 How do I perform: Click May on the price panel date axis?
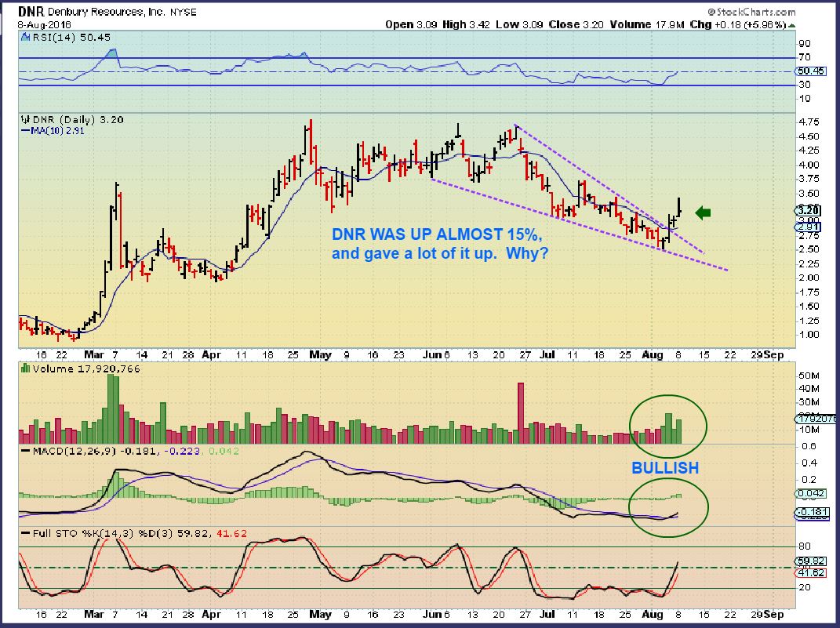point(320,354)
